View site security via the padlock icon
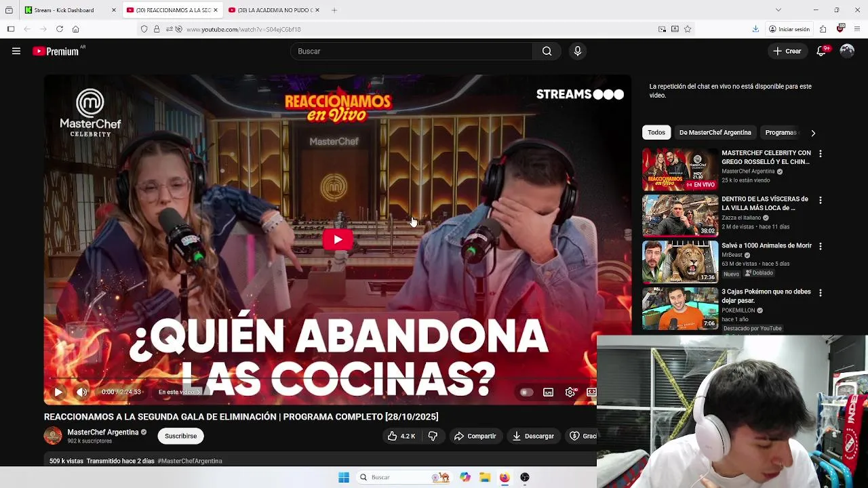Image resolution: width=868 pixels, height=488 pixels. [157, 29]
